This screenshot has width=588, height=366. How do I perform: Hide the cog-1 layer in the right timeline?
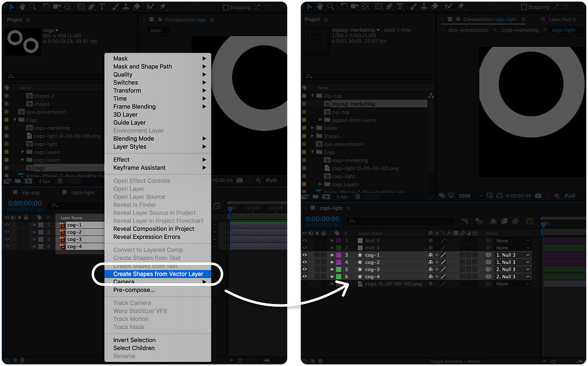tap(304, 255)
